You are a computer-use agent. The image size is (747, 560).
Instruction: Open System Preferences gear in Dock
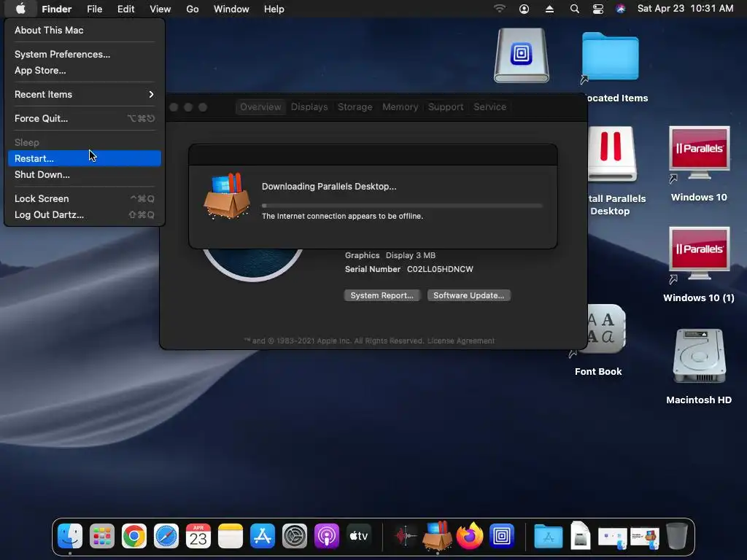(x=295, y=536)
